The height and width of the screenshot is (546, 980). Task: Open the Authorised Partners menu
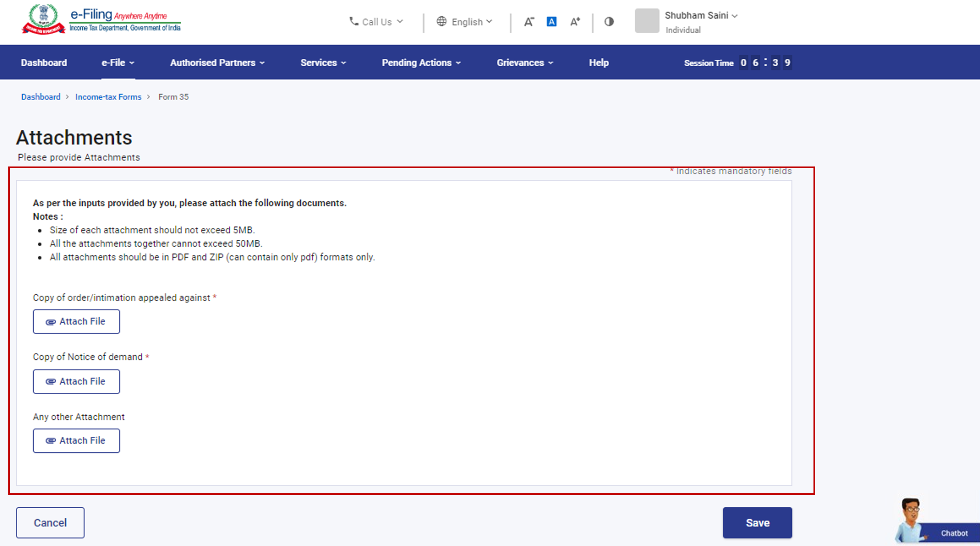(x=217, y=63)
